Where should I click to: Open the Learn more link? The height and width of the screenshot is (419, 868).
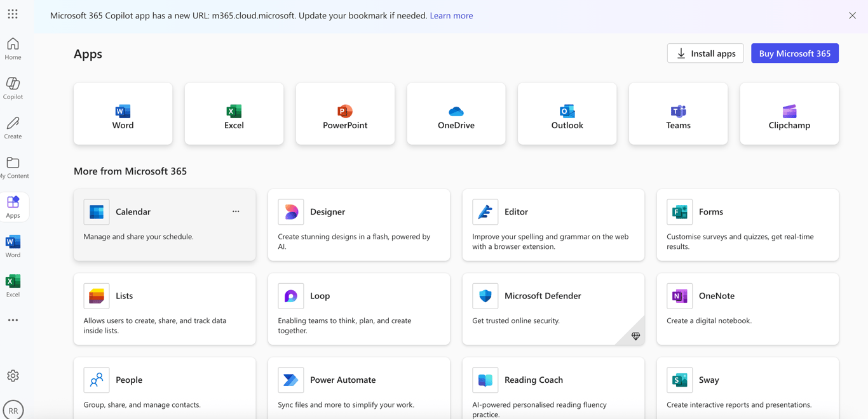[x=451, y=15]
